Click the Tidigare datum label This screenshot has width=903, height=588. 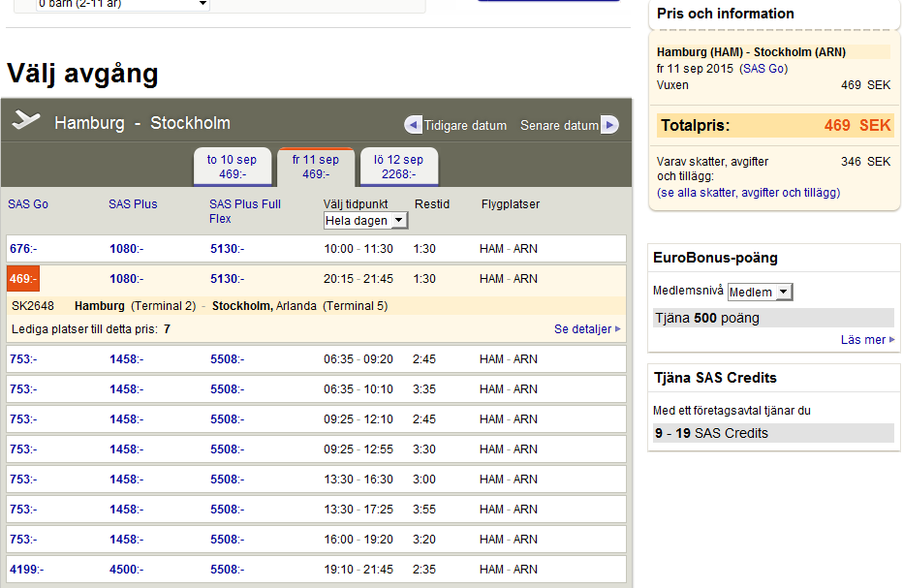(x=465, y=126)
